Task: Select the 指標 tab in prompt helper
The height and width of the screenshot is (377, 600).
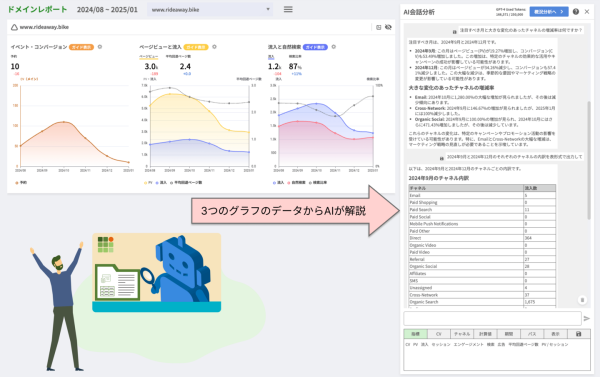Action: 415,334
